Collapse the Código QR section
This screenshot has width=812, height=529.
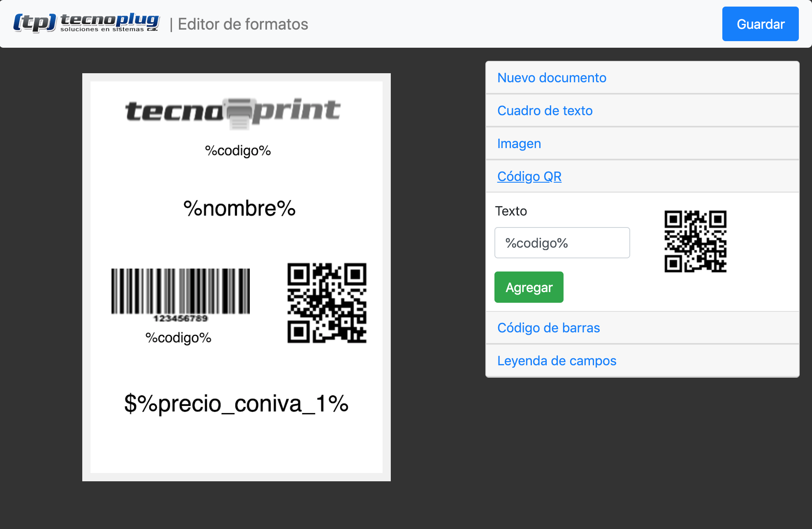(x=529, y=176)
